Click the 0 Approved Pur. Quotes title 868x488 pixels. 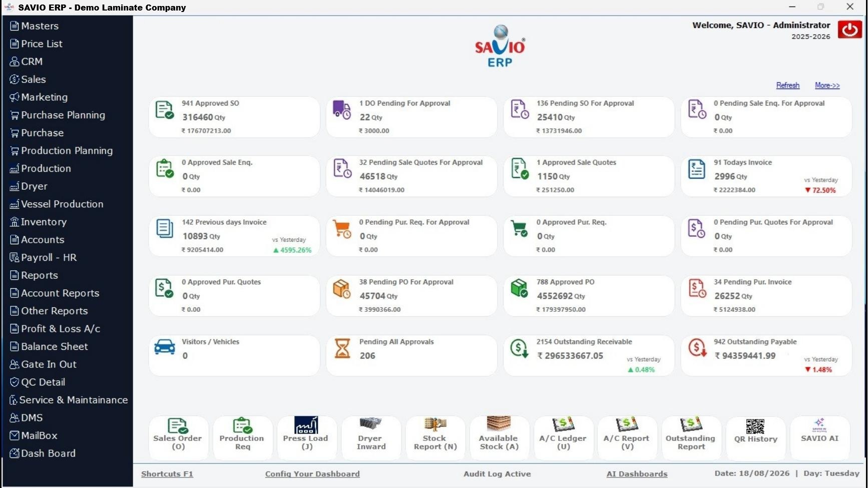point(221,282)
